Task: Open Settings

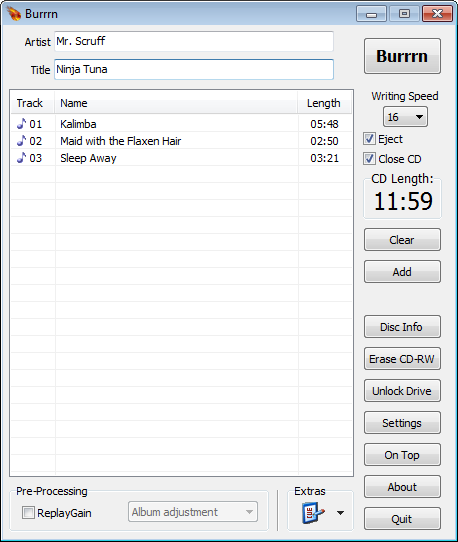Action: point(402,423)
